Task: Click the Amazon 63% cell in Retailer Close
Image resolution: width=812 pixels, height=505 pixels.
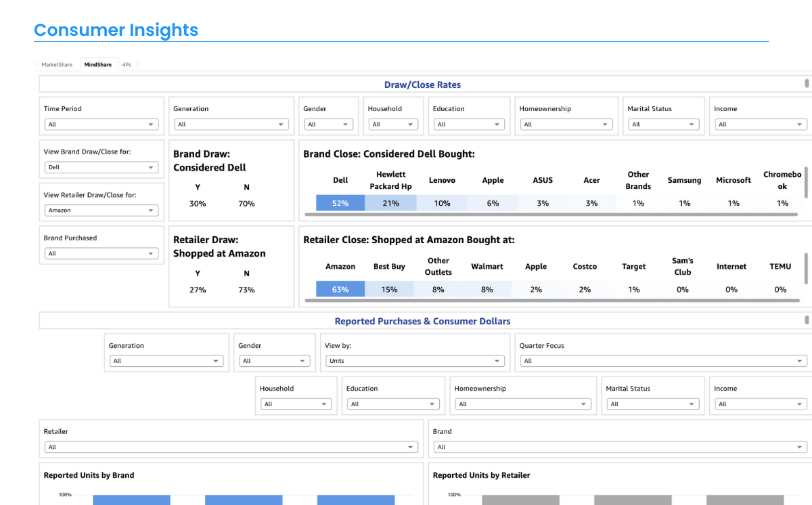Action: coord(340,290)
